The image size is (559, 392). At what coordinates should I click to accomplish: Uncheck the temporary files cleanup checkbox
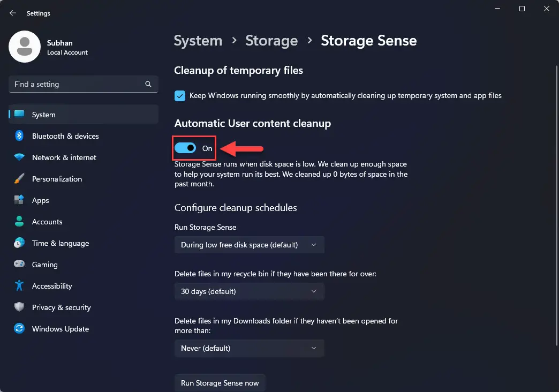pyautogui.click(x=180, y=96)
